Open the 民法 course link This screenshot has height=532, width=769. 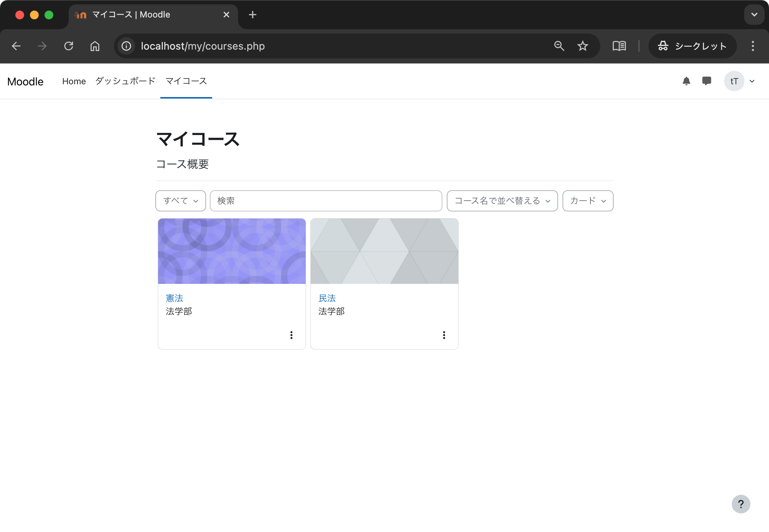click(x=327, y=298)
